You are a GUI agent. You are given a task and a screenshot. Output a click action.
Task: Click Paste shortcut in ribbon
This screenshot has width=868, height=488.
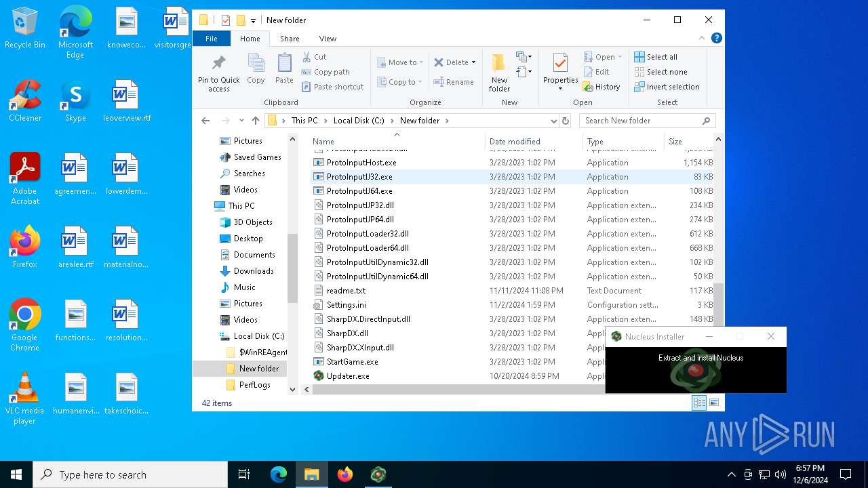tap(333, 87)
